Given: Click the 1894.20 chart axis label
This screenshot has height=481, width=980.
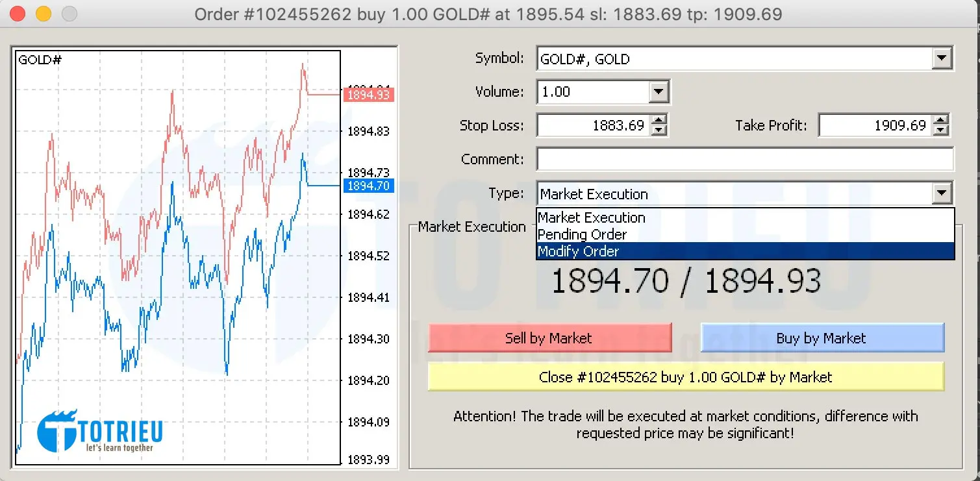Looking at the screenshot, I should point(368,380).
